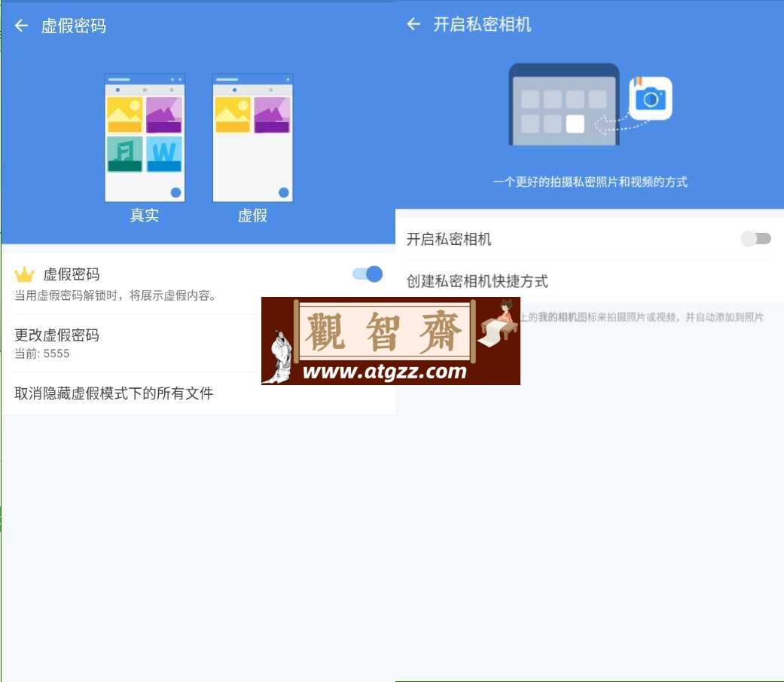Tap 创建私密相机快捷方式
This screenshot has height=682, width=784.
coord(590,281)
